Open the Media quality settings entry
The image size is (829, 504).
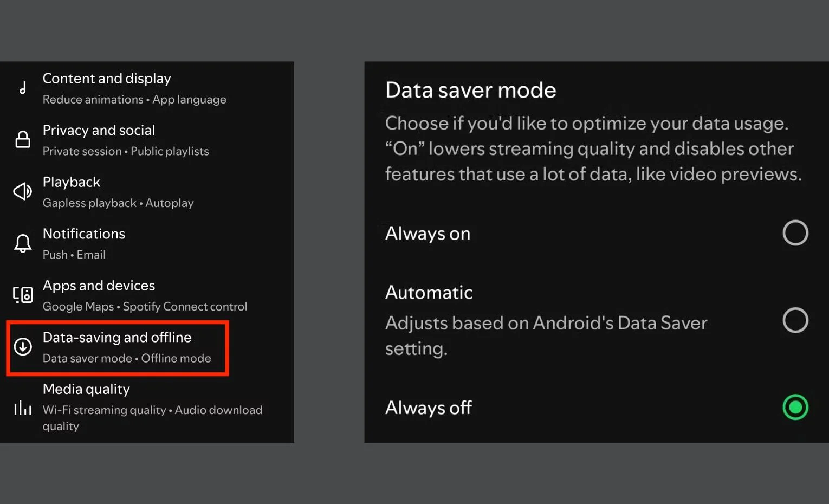[147, 408]
